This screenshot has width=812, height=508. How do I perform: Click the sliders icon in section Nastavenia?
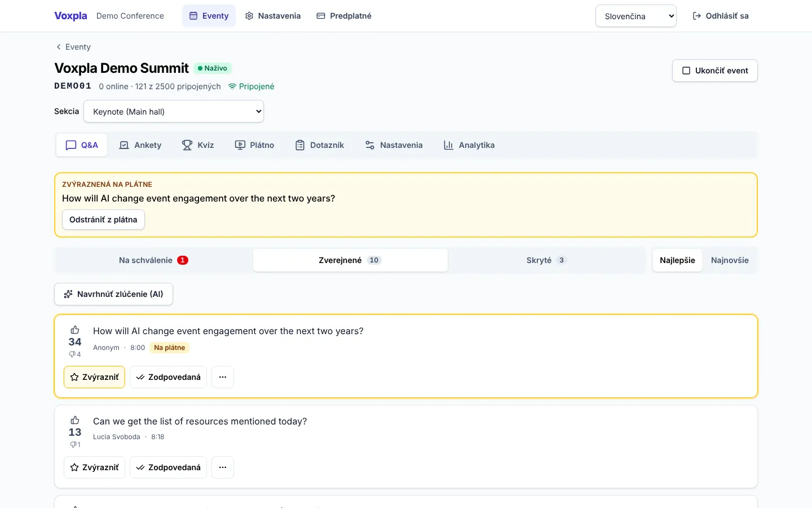tap(370, 145)
